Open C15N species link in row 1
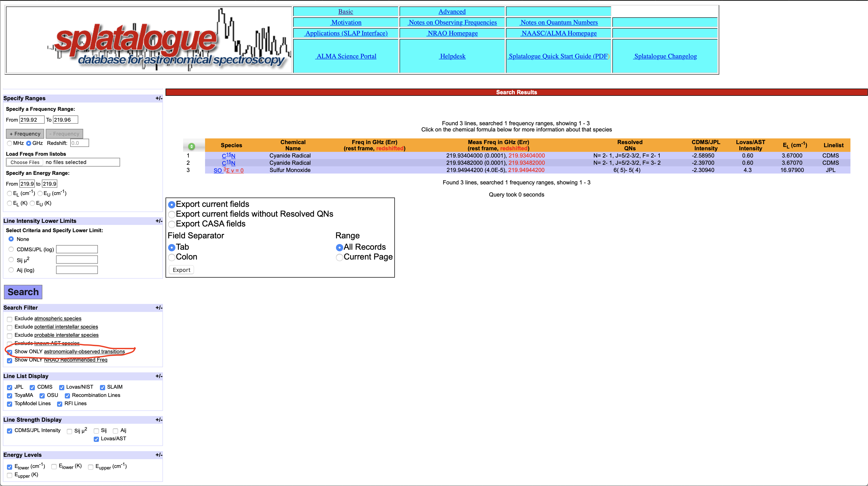 (229, 156)
